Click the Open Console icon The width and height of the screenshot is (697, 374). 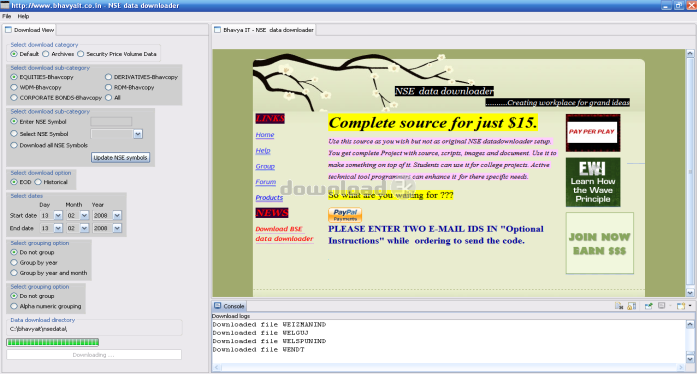(x=681, y=306)
